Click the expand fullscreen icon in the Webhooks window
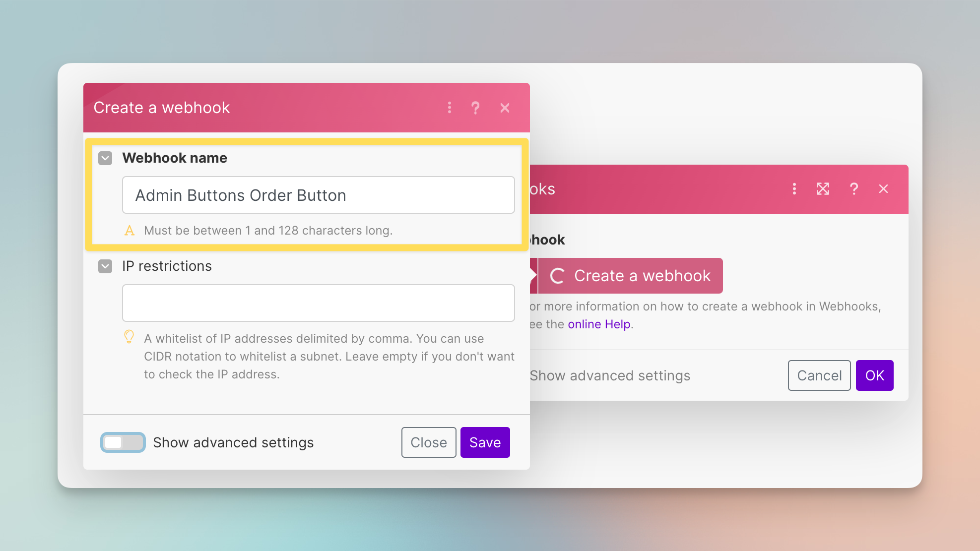 coord(823,189)
